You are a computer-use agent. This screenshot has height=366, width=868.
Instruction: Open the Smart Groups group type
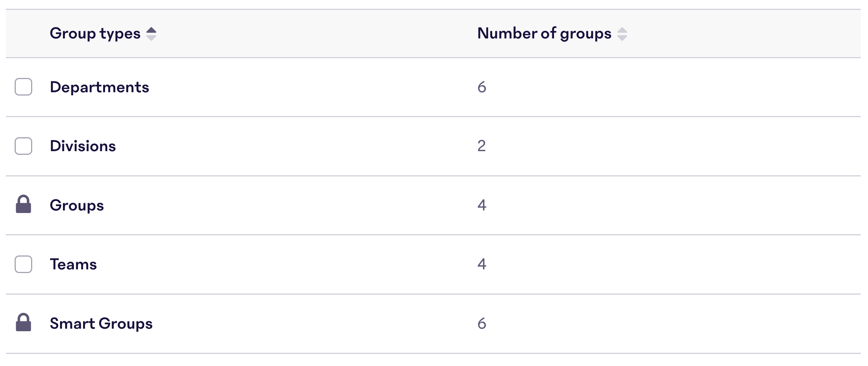click(x=101, y=324)
